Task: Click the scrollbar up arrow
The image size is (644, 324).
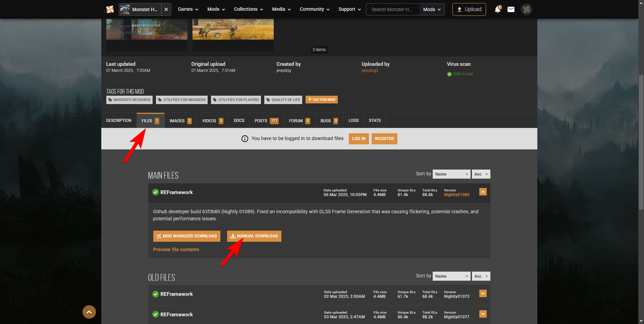Action: [641, 3]
